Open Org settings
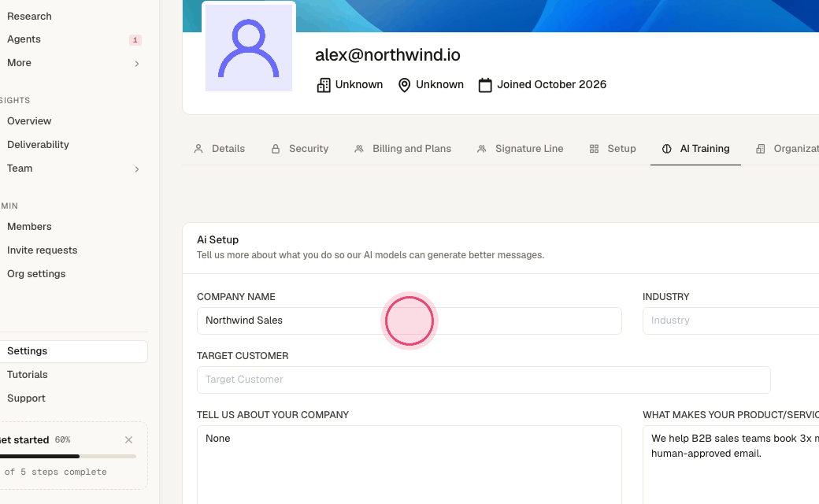Screen dimensions: 819x504 click(x=36, y=274)
